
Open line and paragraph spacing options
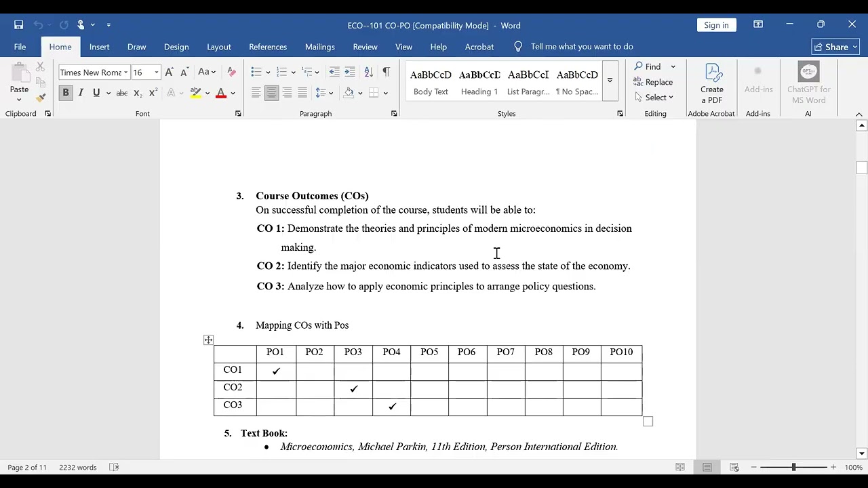323,93
